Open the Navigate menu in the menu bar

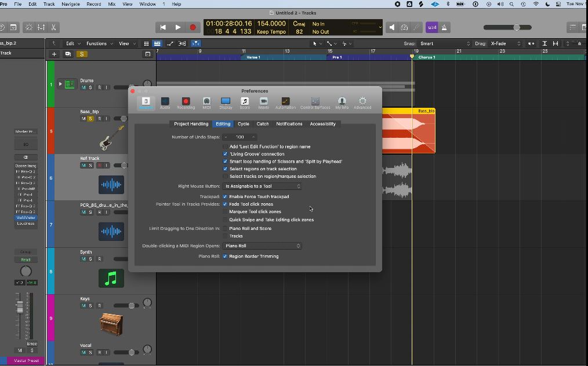click(x=71, y=4)
